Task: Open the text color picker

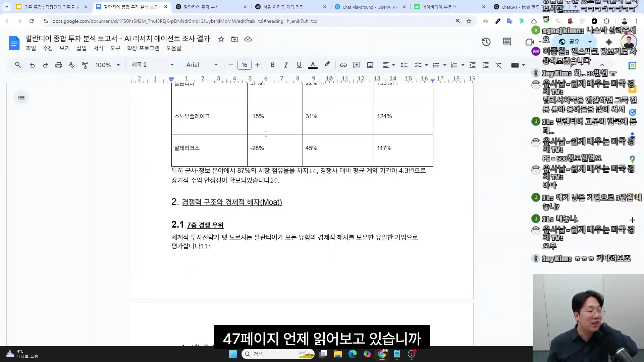Action: tap(313, 65)
